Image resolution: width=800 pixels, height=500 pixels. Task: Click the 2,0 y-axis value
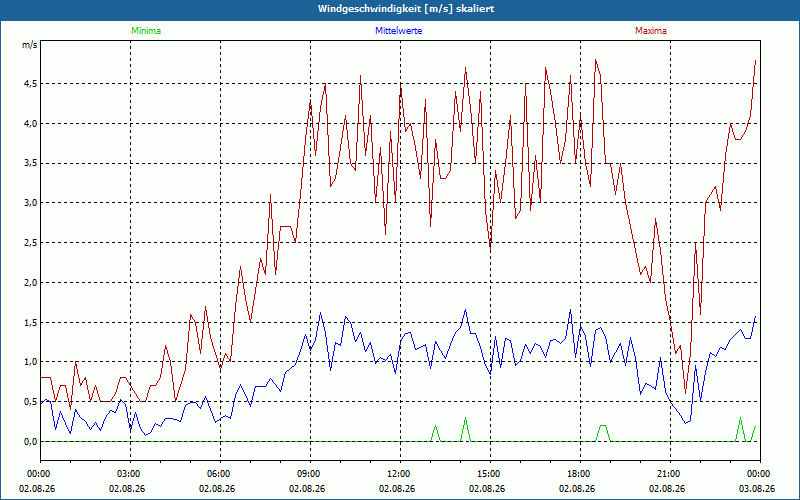pos(31,283)
